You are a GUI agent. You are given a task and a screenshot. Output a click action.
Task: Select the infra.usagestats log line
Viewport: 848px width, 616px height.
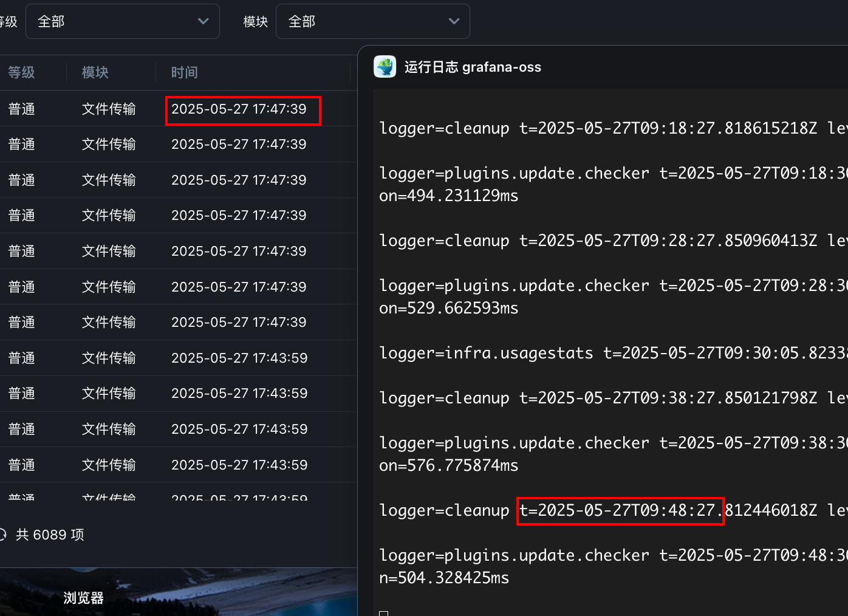[x=614, y=353]
